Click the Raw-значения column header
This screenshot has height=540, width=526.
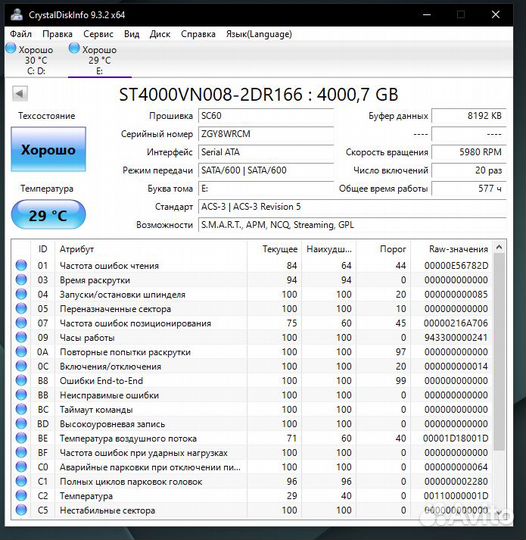tap(452, 249)
